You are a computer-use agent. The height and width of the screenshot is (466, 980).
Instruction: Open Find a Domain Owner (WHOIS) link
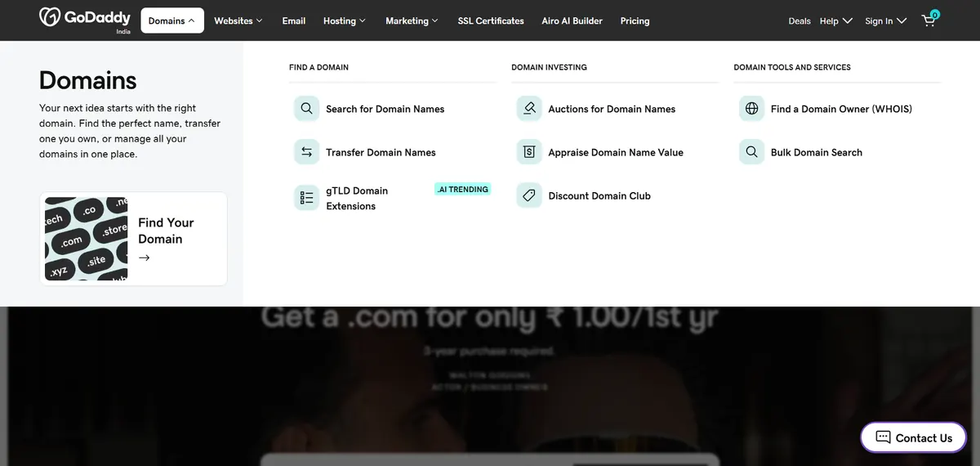[841, 109]
